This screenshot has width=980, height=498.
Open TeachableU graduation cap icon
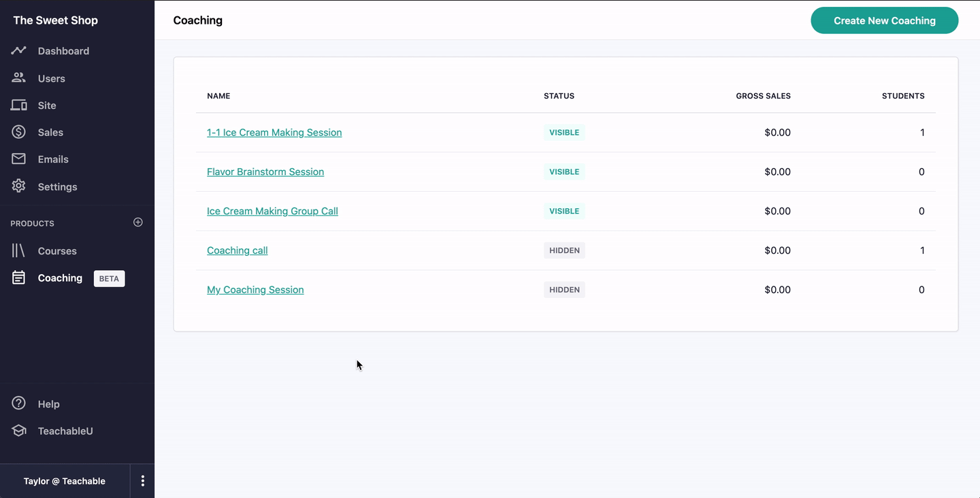pyautogui.click(x=18, y=431)
